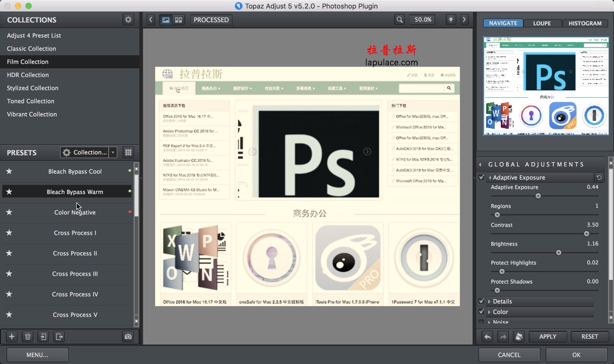614x364 pixels.
Task: Undo the last adjustment with the back arrow
Action: (487, 336)
